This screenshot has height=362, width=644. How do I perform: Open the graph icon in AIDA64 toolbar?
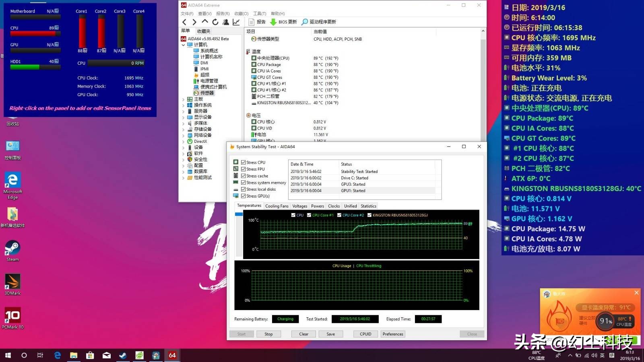click(236, 22)
